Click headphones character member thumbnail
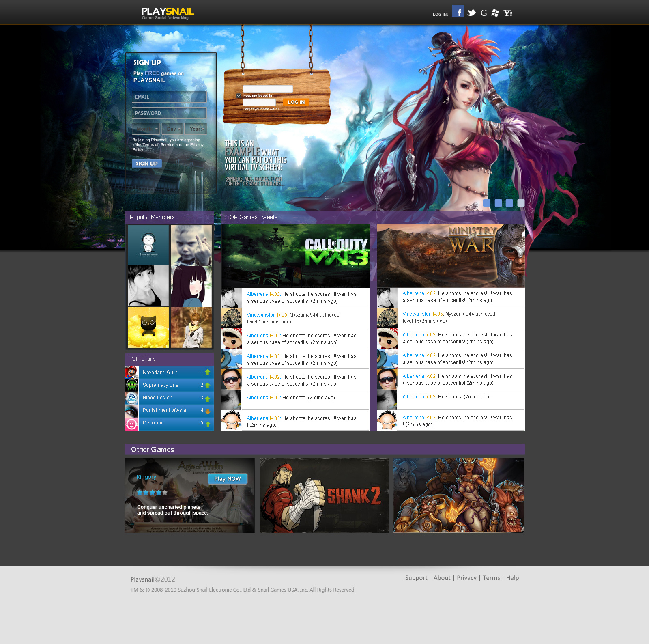 (148, 245)
